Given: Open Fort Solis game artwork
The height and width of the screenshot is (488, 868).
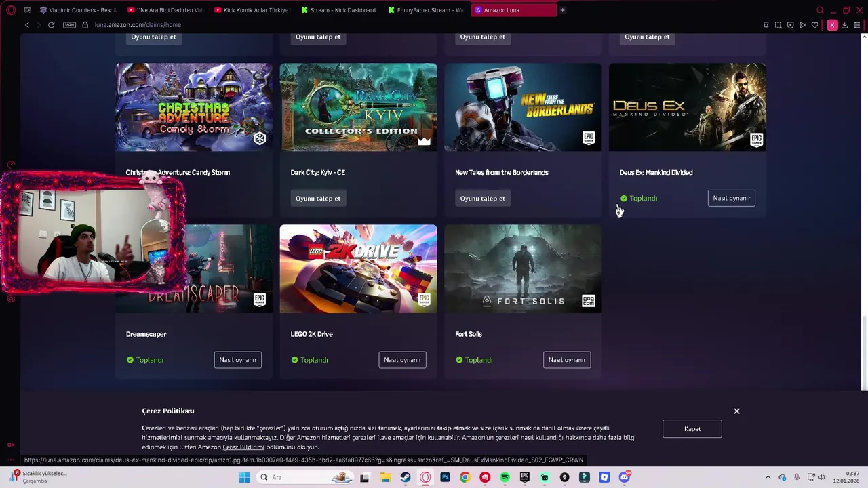Looking at the screenshot, I should click(523, 269).
